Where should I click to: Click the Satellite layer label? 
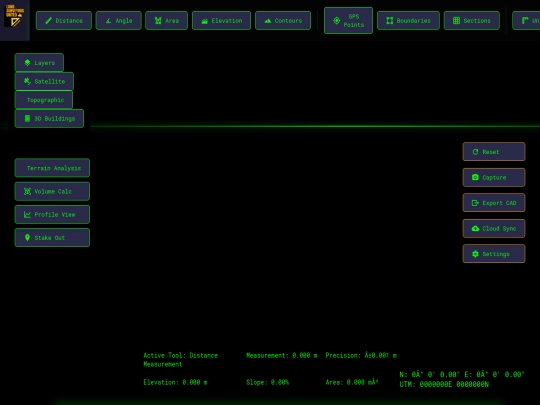coord(50,81)
